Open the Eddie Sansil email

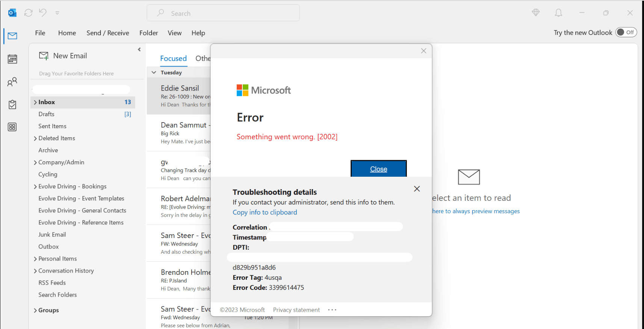tap(179, 96)
